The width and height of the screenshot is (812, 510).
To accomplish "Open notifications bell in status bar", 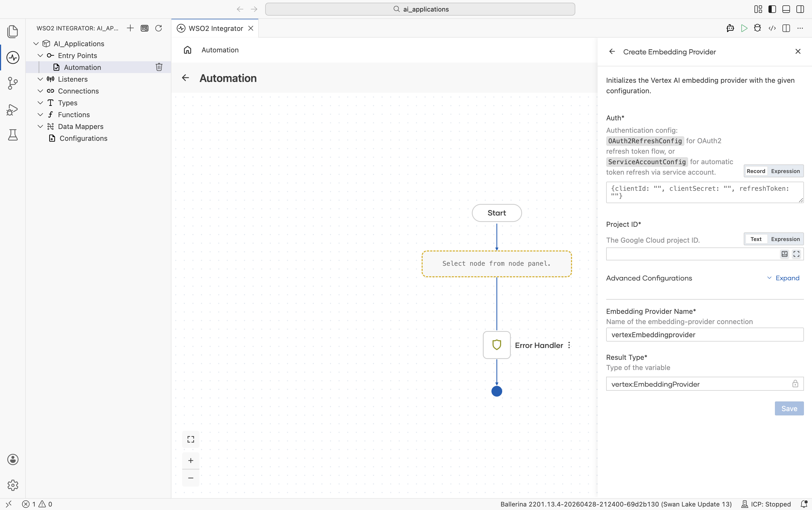I will (x=804, y=504).
